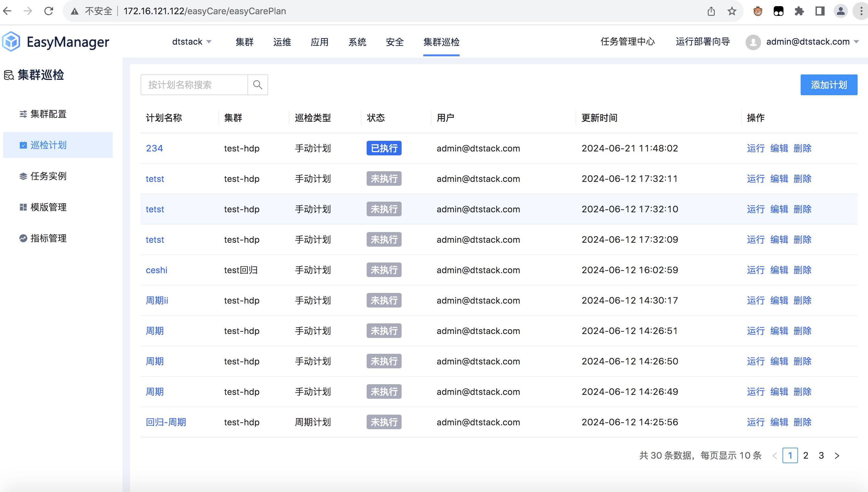Open the 集群 top menu

(245, 42)
